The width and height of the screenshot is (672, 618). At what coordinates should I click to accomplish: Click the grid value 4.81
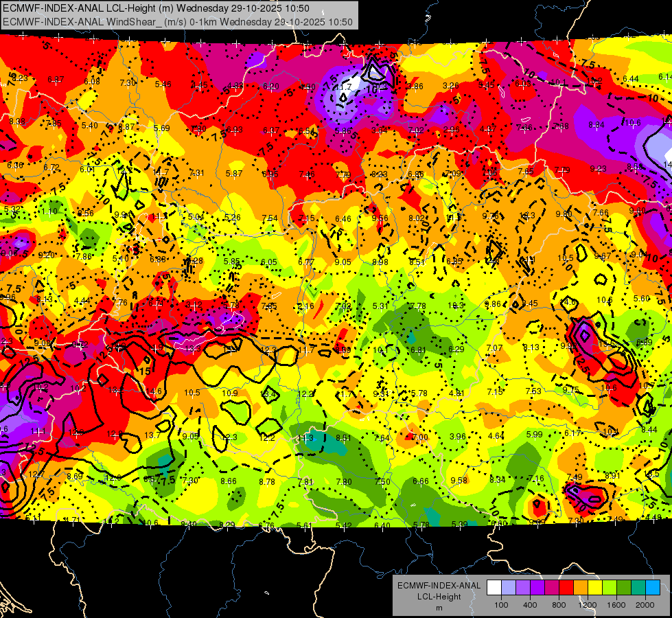[457, 393]
